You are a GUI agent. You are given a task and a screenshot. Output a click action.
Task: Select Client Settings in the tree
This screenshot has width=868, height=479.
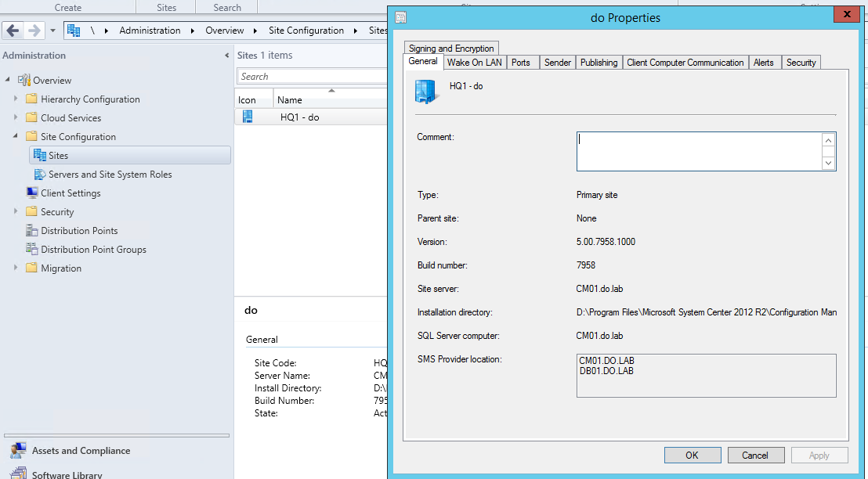[71, 193]
